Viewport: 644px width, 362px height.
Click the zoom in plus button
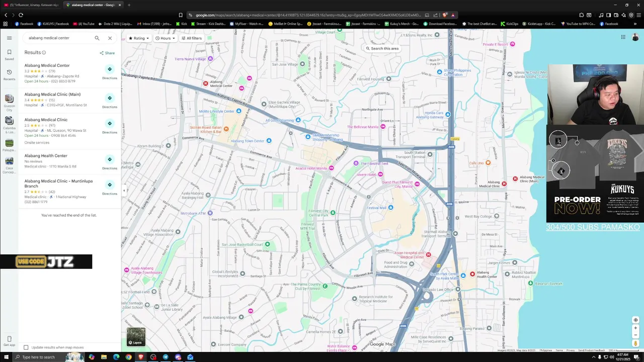click(635, 328)
